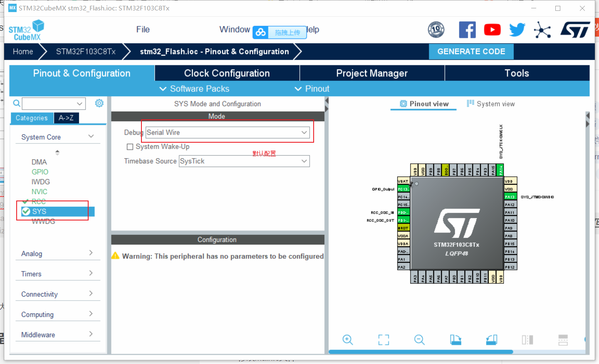Rotate the chip counterclockwise
Image resolution: width=599 pixels, height=364 pixels.
pyautogui.click(x=491, y=340)
